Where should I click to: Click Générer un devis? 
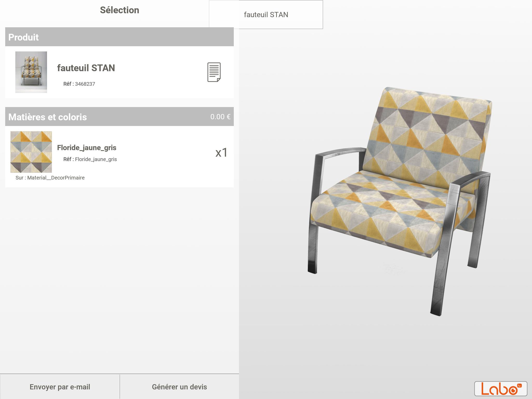[x=179, y=387]
